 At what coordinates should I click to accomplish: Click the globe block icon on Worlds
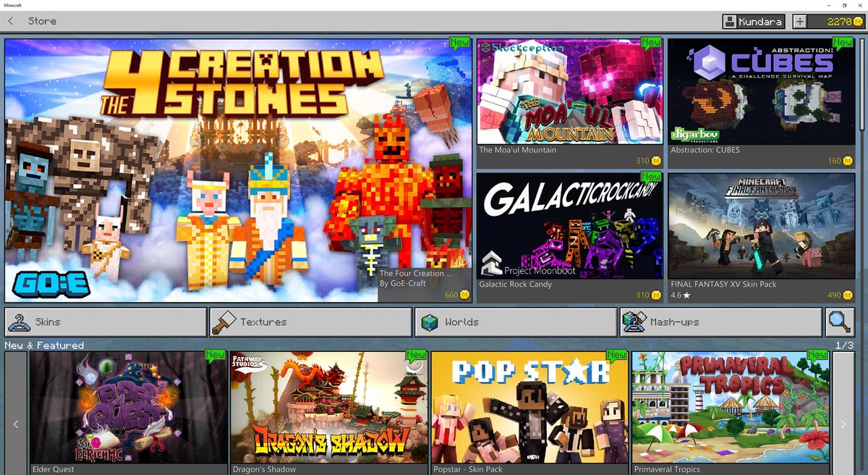coord(430,322)
